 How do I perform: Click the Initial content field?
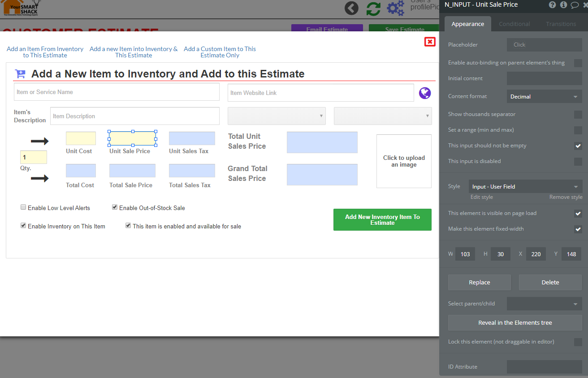click(x=545, y=78)
